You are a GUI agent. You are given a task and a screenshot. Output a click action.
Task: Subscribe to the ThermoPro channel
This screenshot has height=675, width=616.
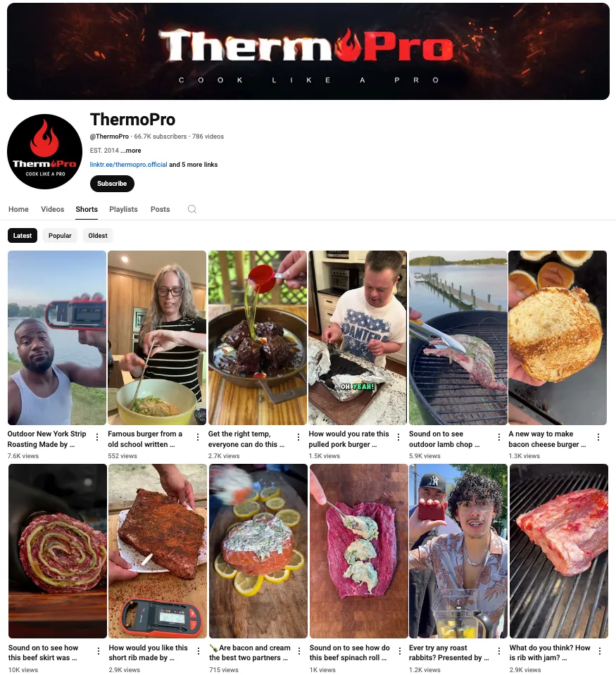click(x=112, y=184)
